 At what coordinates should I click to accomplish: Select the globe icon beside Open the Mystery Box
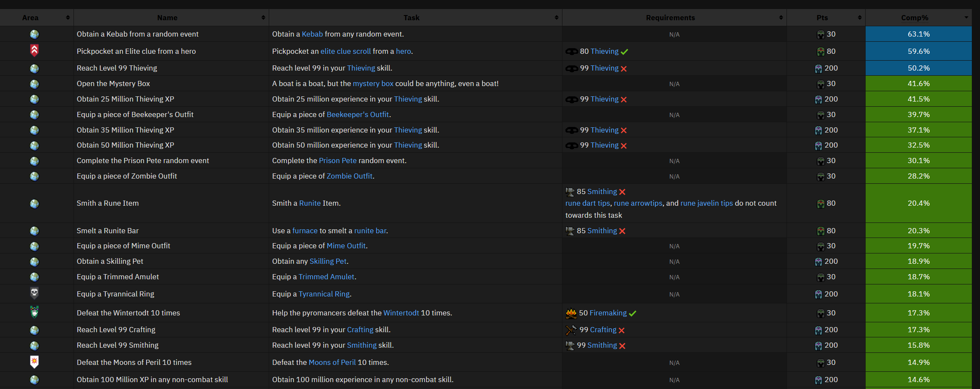click(x=34, y=84)
